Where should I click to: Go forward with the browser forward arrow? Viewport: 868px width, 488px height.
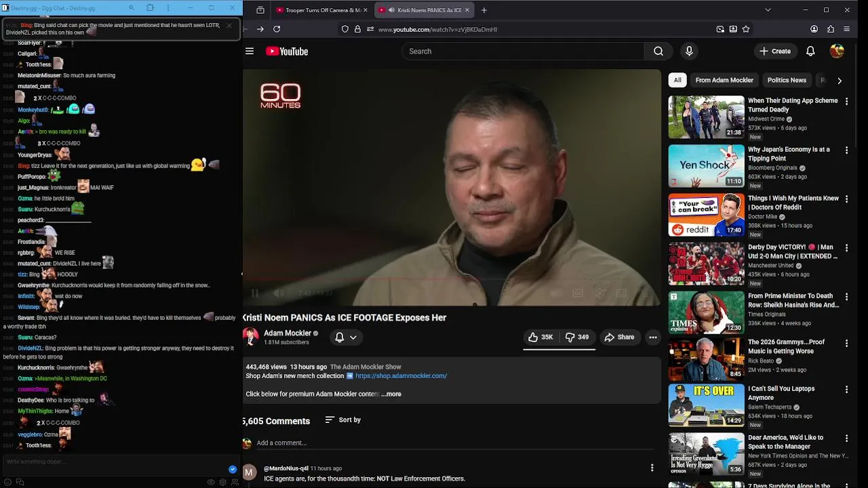pyautogui.click(x=260, y=29)
